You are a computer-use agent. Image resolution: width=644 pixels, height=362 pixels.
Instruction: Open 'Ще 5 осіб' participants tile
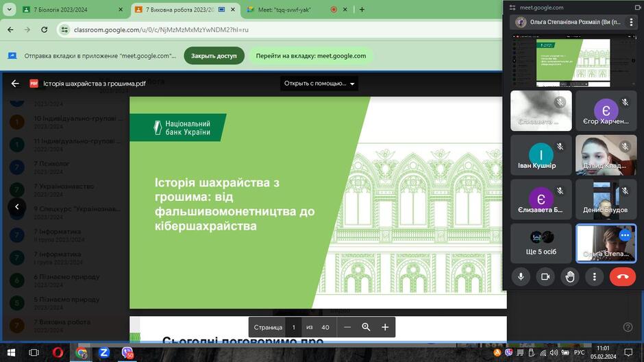click(541, 243)
